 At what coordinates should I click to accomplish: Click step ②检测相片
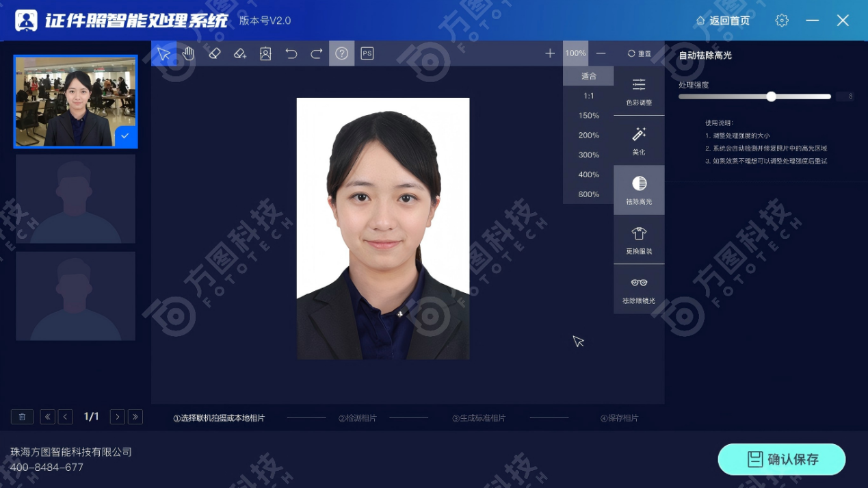pyautogui.click(x=357, y=418)
